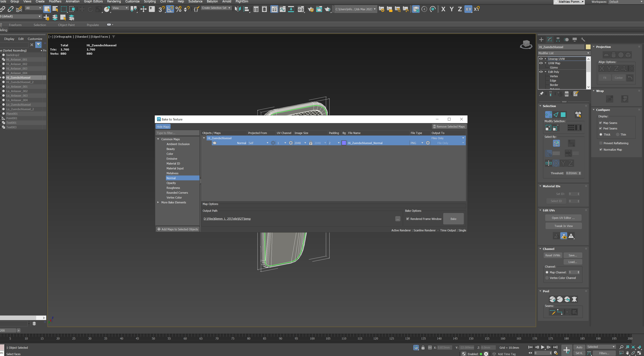Open the Rendering menu

click(114, 2)
